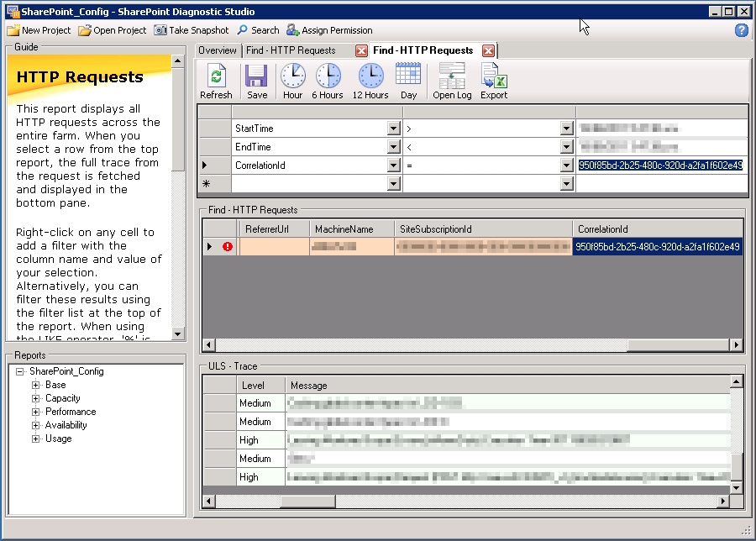Open the Search tool

click(258, 30)
